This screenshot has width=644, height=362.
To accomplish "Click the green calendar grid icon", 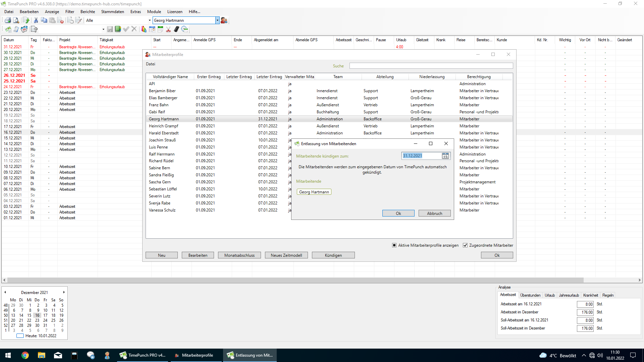I will click(160, 29).
